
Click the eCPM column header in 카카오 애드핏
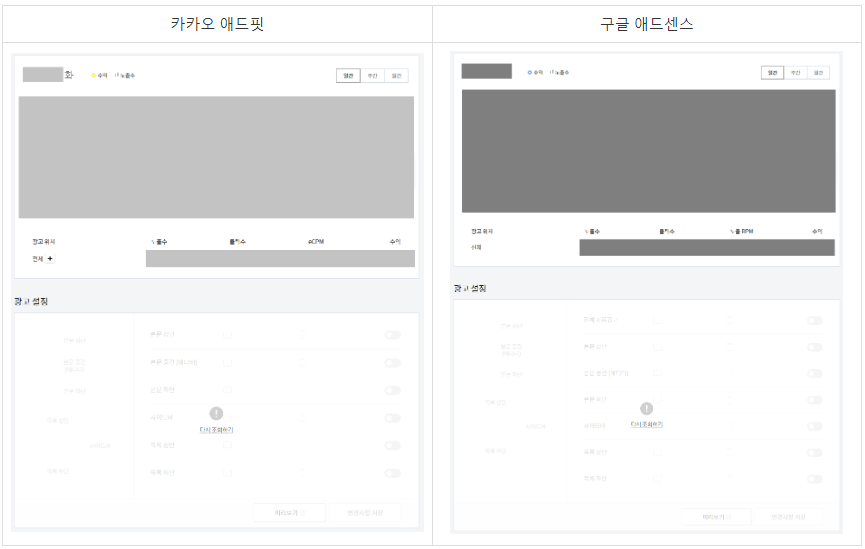pyautogui.click(x=316, y=242)
